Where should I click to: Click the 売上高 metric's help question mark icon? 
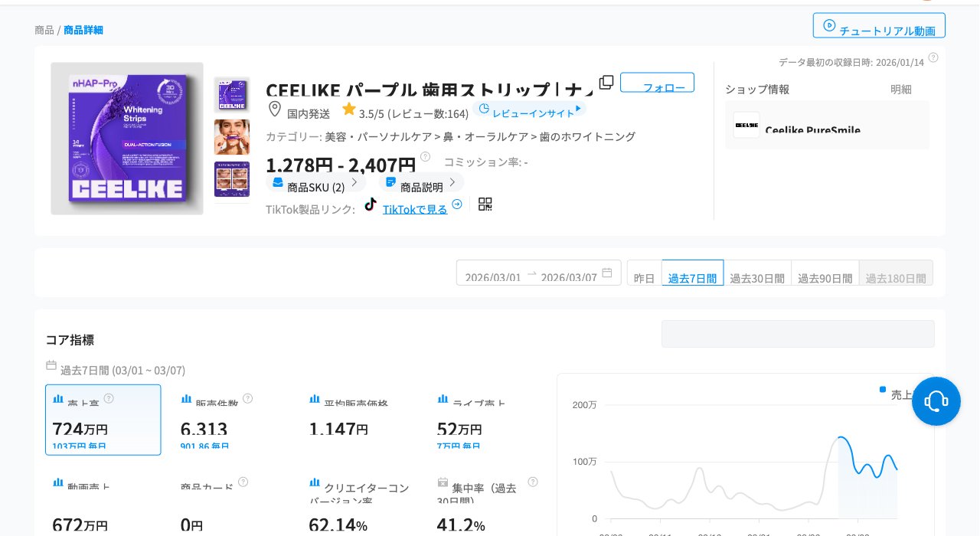point(109,398)
